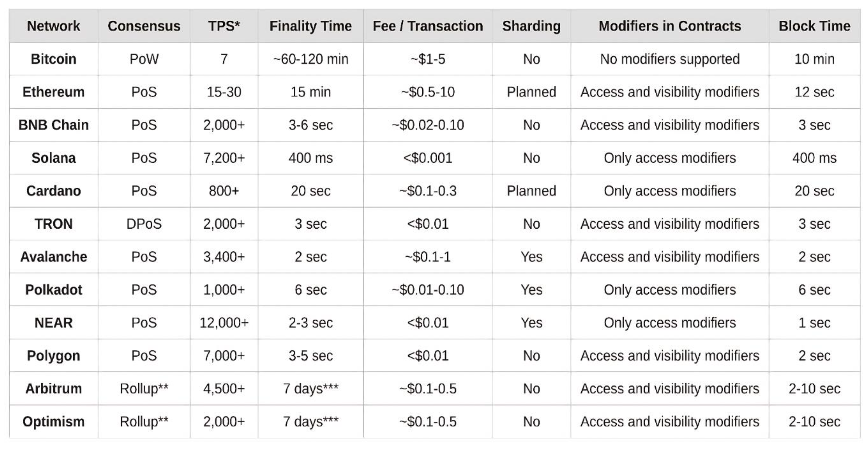Select Avalanche's ~$0.1-1 fee cell
The image size is (868, 449).
(428, 257)
